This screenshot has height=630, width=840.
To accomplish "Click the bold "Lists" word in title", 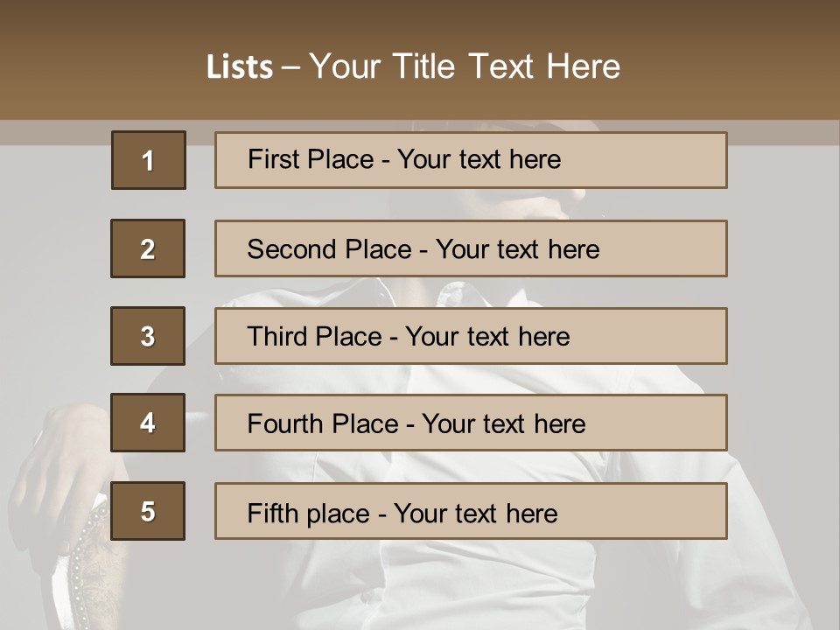I will click(x=239, y=66).
